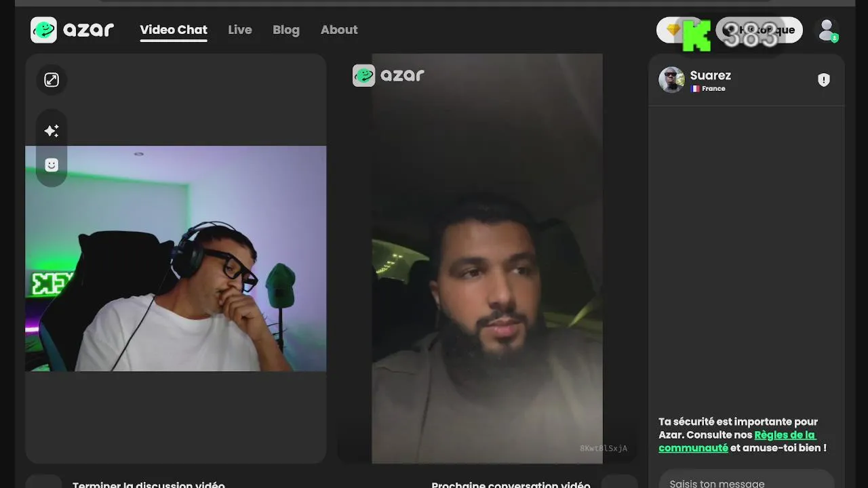Open the user profile account icon

click(x=827, y=30)
